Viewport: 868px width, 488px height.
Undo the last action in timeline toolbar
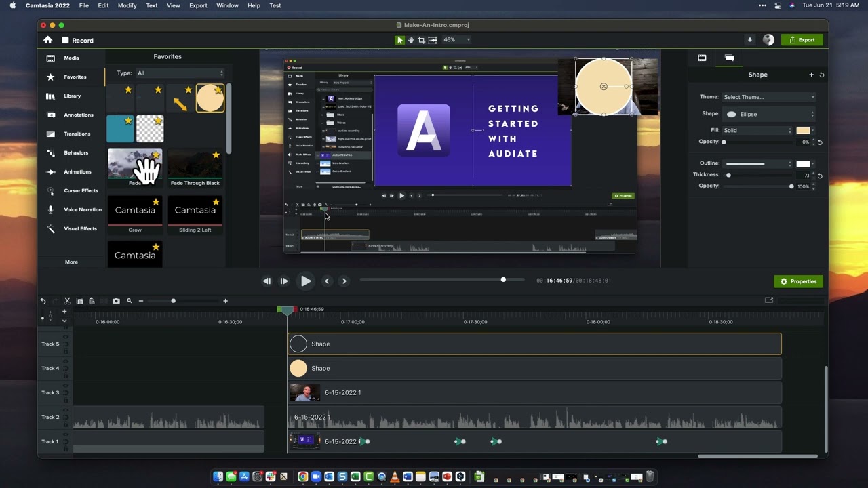coord(43,301)
